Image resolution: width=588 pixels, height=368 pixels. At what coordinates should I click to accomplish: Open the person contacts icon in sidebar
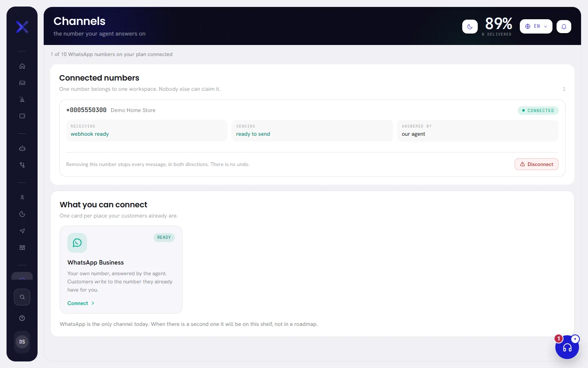click(x=22, y=197)
